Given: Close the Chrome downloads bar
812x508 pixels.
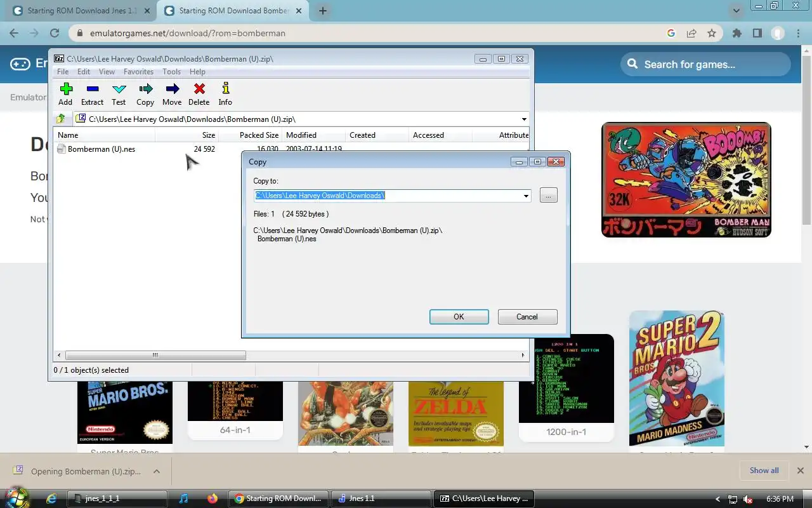Looking at the screenshot, I should (x=800, y=471).
